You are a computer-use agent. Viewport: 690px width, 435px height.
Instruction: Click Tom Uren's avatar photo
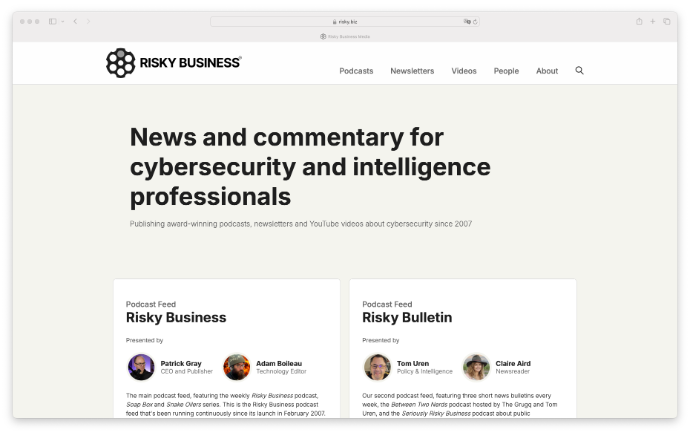pos(377,367)
